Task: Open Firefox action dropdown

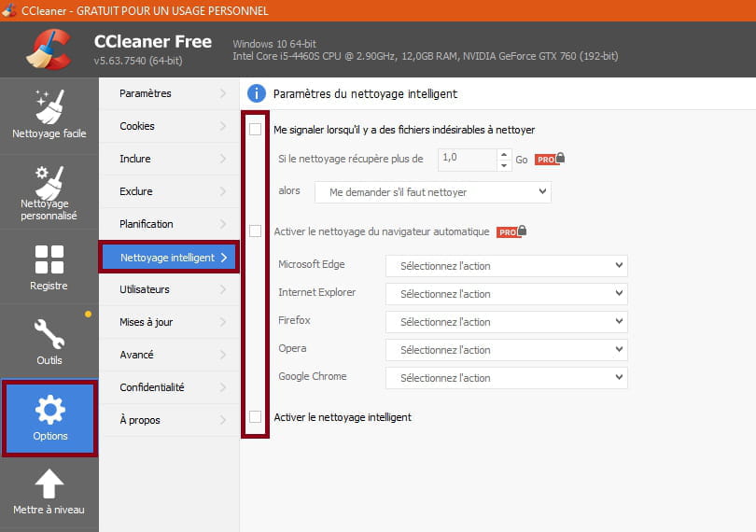Action: point(506,322)
